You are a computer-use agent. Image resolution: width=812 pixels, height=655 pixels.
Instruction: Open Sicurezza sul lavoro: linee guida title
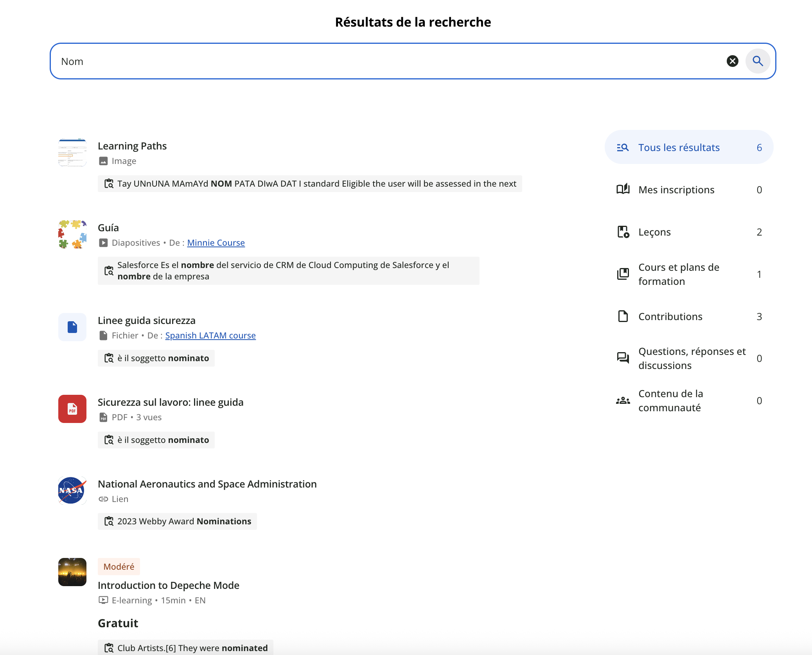171,402
